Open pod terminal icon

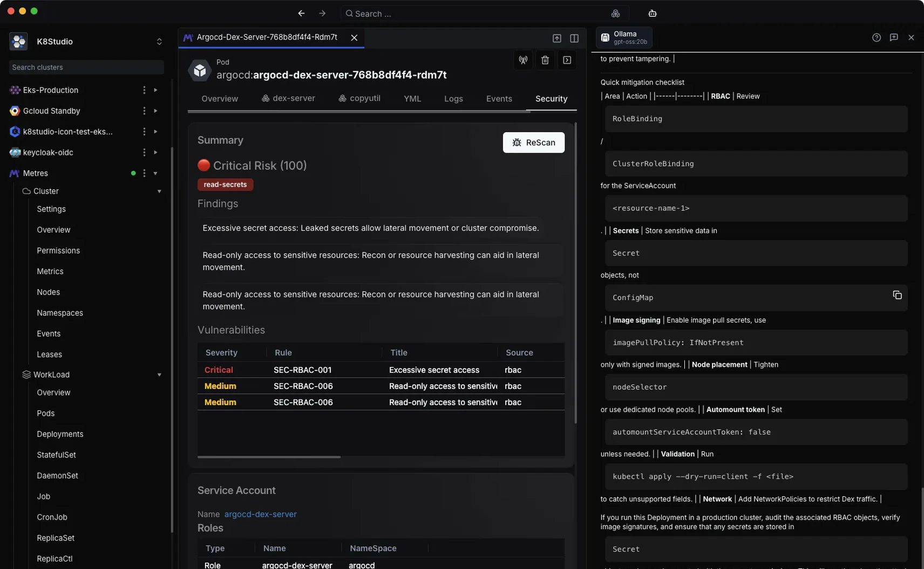pyautogui.click(x=567, y=60)
